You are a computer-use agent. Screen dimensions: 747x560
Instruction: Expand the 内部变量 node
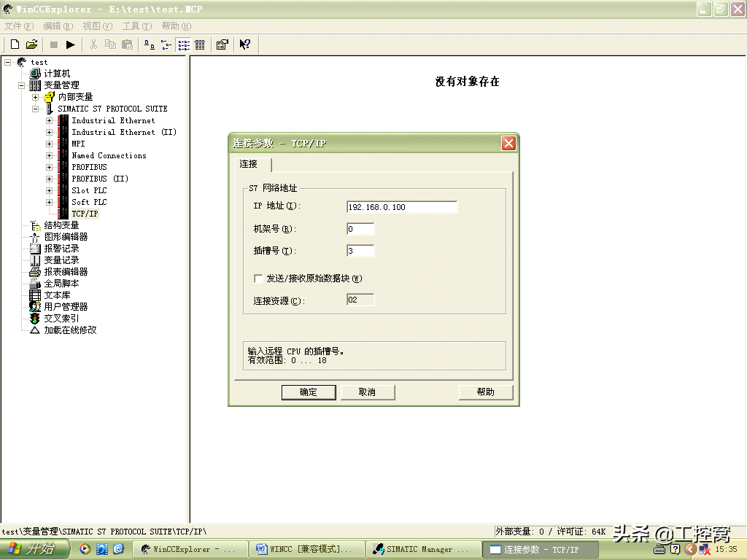click(35, 97)
